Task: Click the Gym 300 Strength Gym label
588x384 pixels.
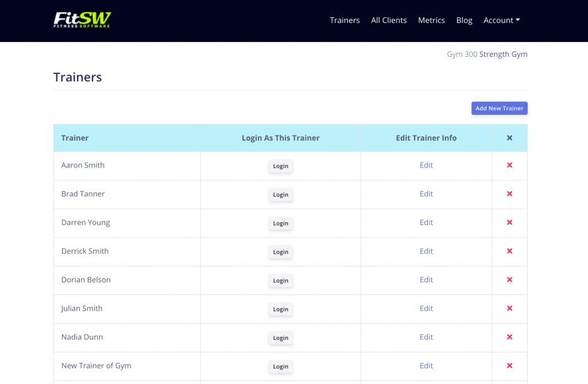Action: tap(487, 55)
